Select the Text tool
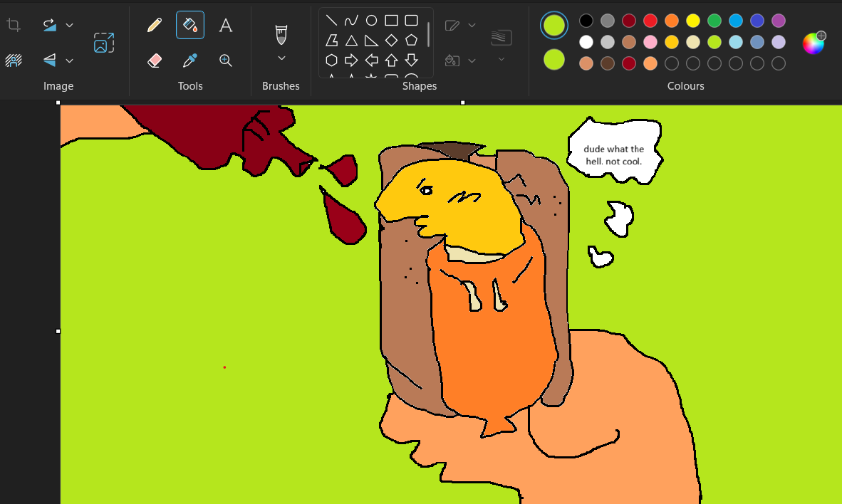Image resolution: width=842 pixels, height=504 pixels. (x=226, y=25)
